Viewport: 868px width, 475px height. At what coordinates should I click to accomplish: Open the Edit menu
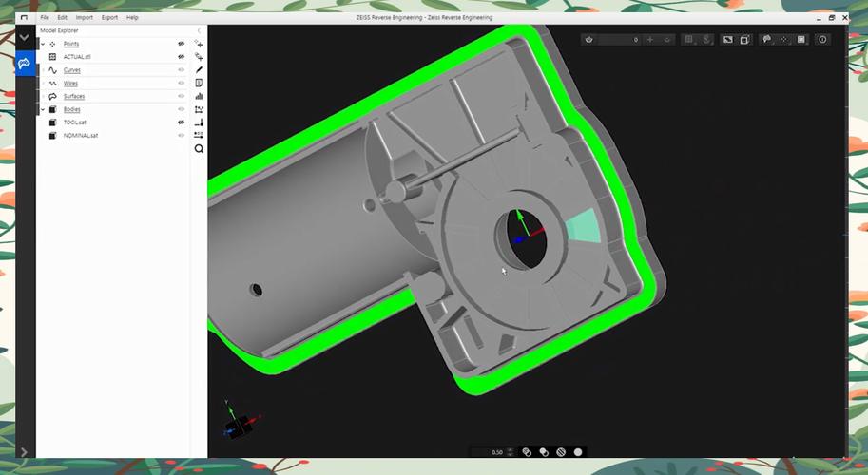pyautogui.click(x=62, y=18)
